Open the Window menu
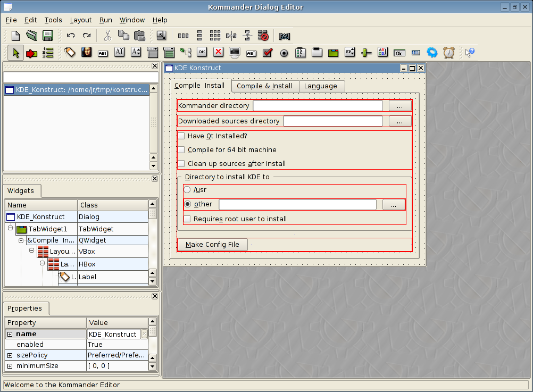Screen dimensions: 533x392 point(132,20)
